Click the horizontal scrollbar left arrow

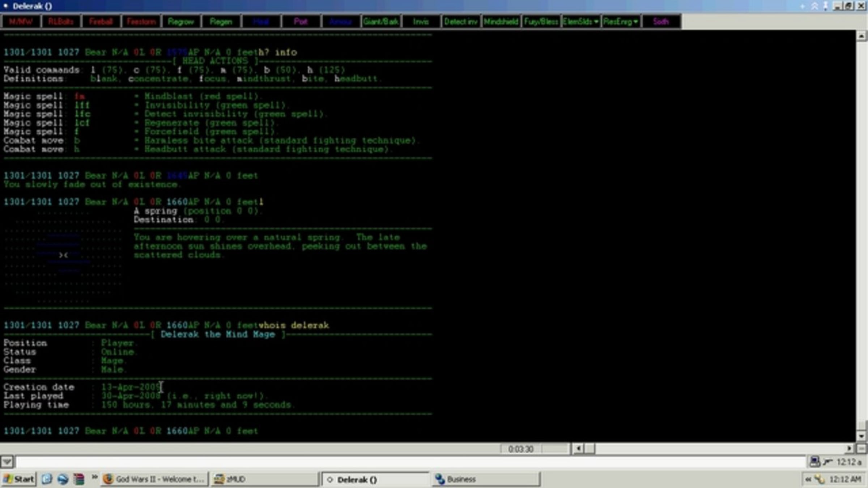pyautogui.click(x=578, y=449)
